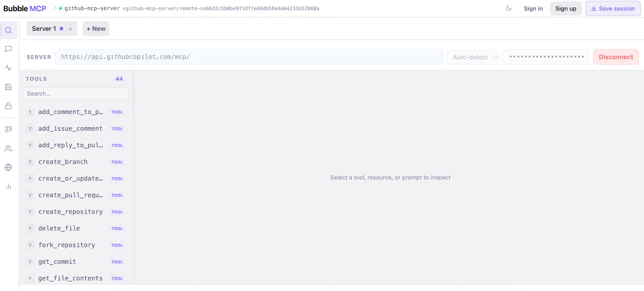Viewport: 644px width, 291px height.
Task: Open the globe sidebar icon
Action: point(8,167)
